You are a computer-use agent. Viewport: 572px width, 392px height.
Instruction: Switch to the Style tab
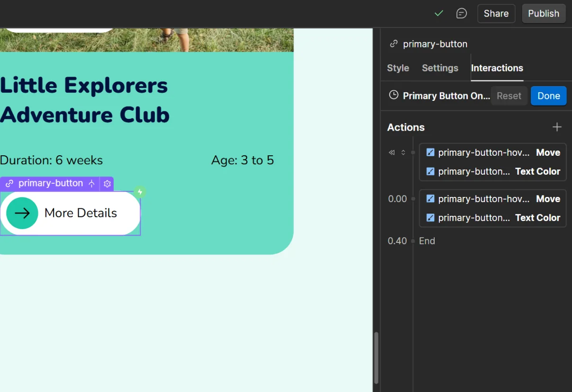(x=398, y=68)
